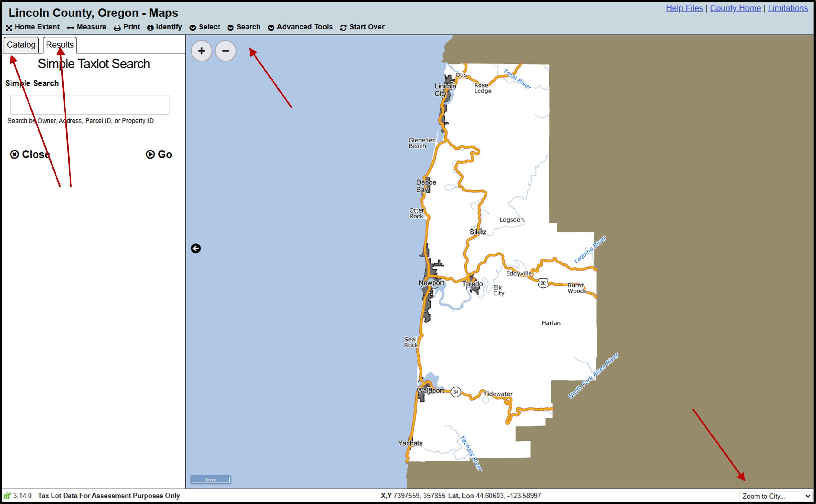This screenshot has height=504, width=816.
Task: Click the Tax Lot Data disclaimer text
Action: (109, 496)
